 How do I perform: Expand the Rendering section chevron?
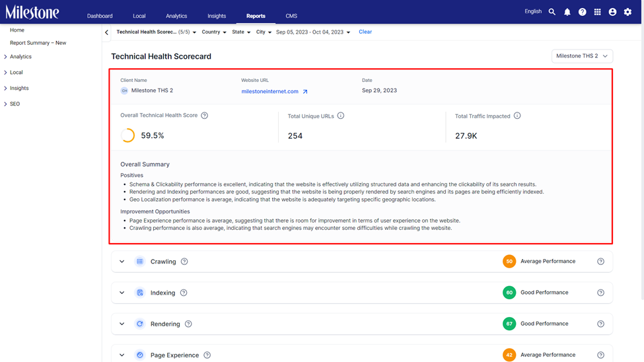click(x=122, y=324)
